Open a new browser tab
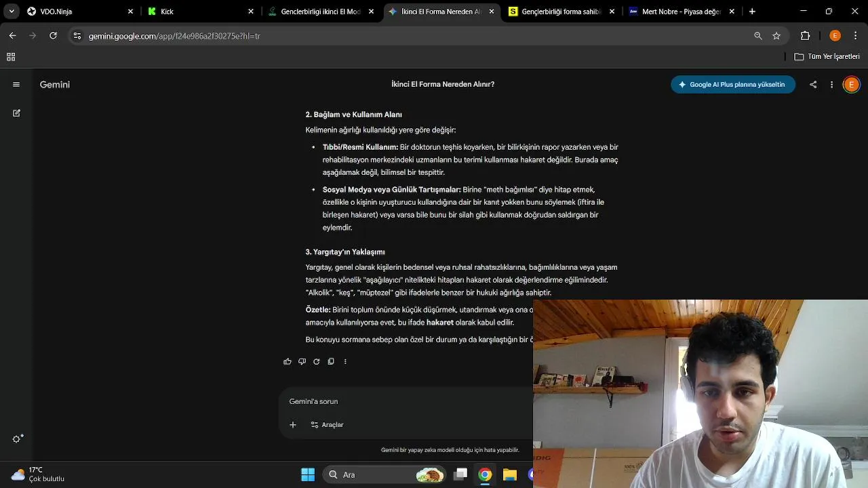Image resolution: width=868 pixels, height=488 pixels. (x=752, y=12)
